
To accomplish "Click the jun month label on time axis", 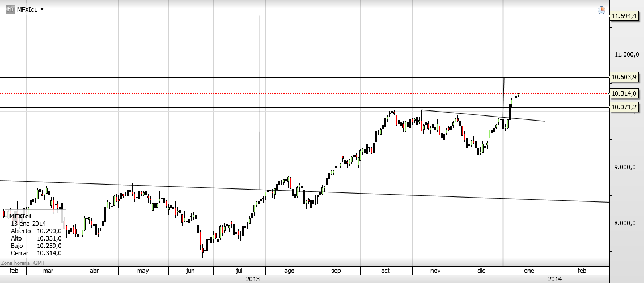I will coord(190,271).
